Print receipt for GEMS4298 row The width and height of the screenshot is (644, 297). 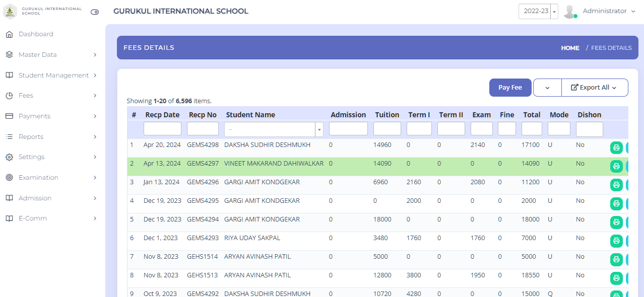(x=616, y=147)
